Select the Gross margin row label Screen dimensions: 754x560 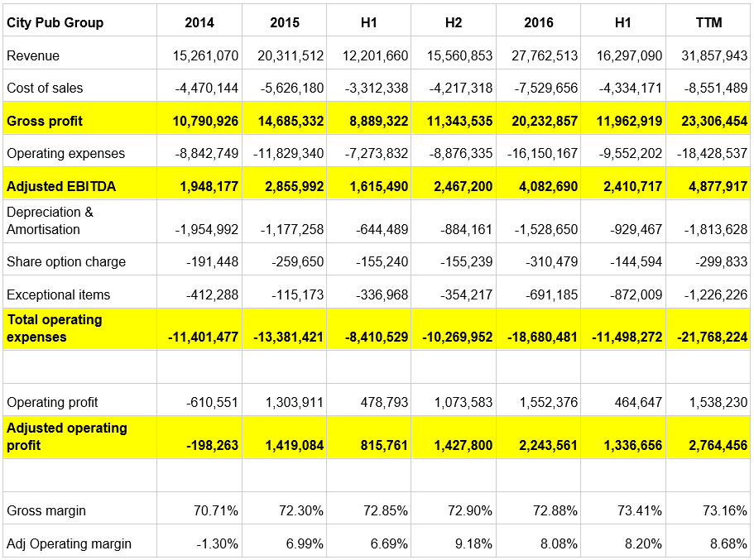click(46, 510)
